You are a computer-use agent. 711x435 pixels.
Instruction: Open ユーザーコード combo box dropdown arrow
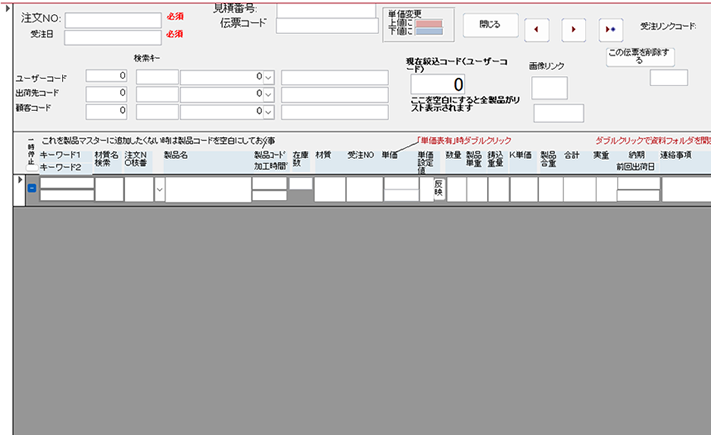point(268,78)
